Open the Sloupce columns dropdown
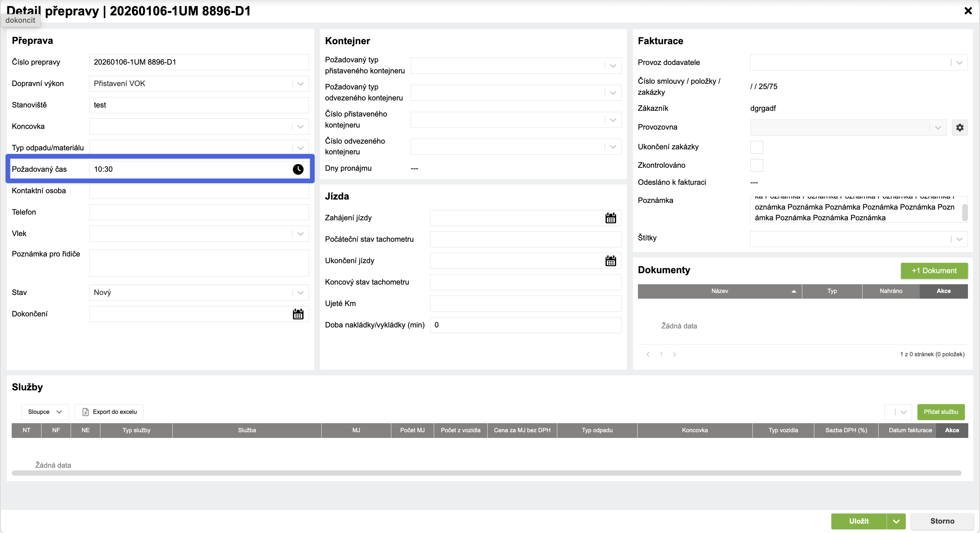 click(45, 412)
